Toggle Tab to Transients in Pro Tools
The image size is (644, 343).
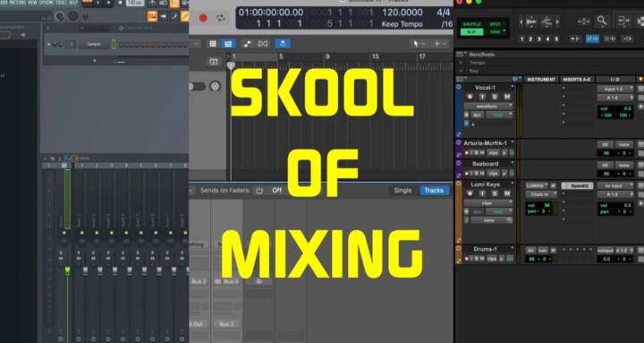[x=574, y=39]
